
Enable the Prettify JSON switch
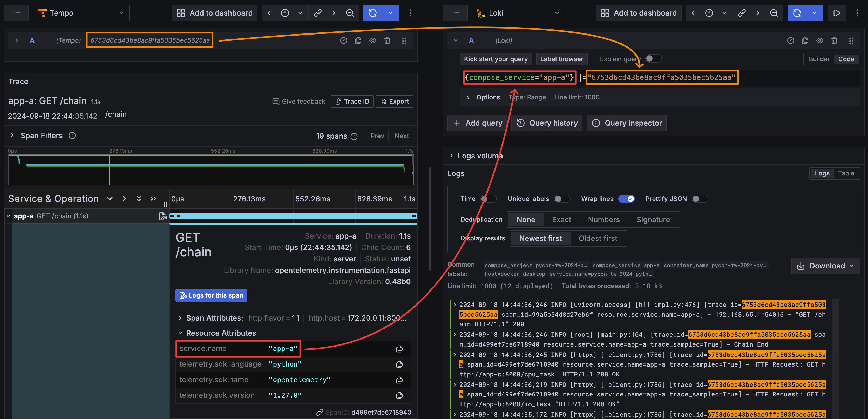click(699, 199)
